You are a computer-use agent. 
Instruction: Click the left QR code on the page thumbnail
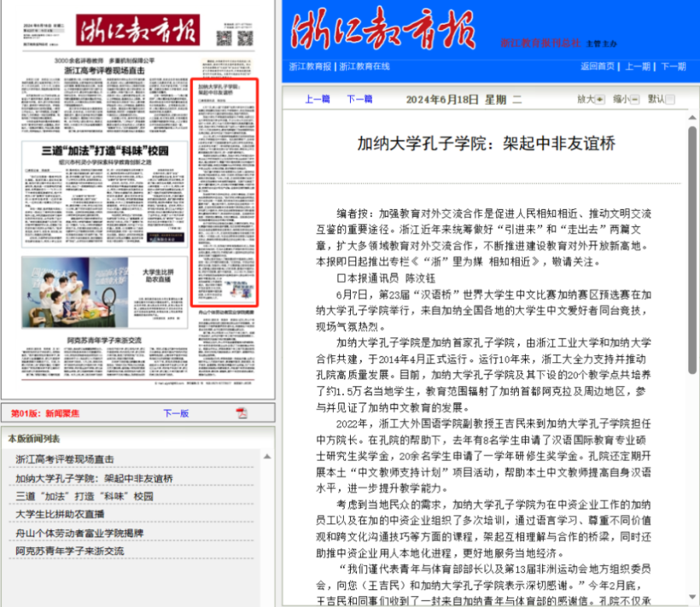224,37
